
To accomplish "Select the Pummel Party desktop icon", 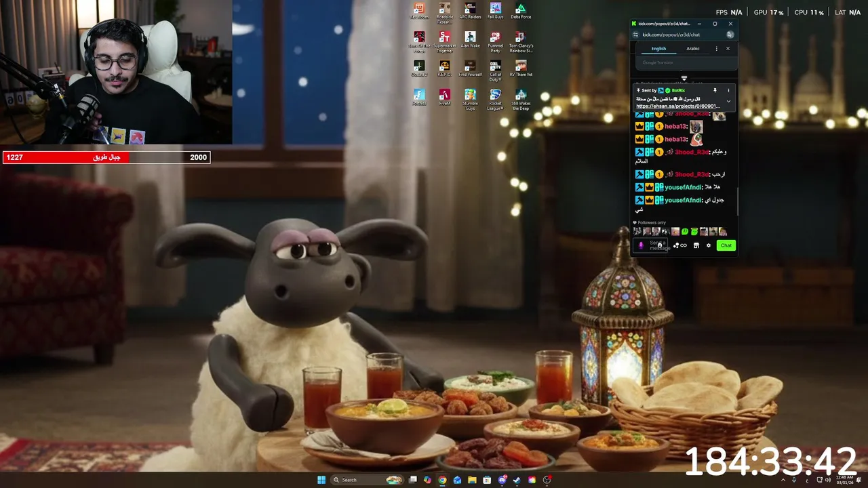I will (496, 42).
